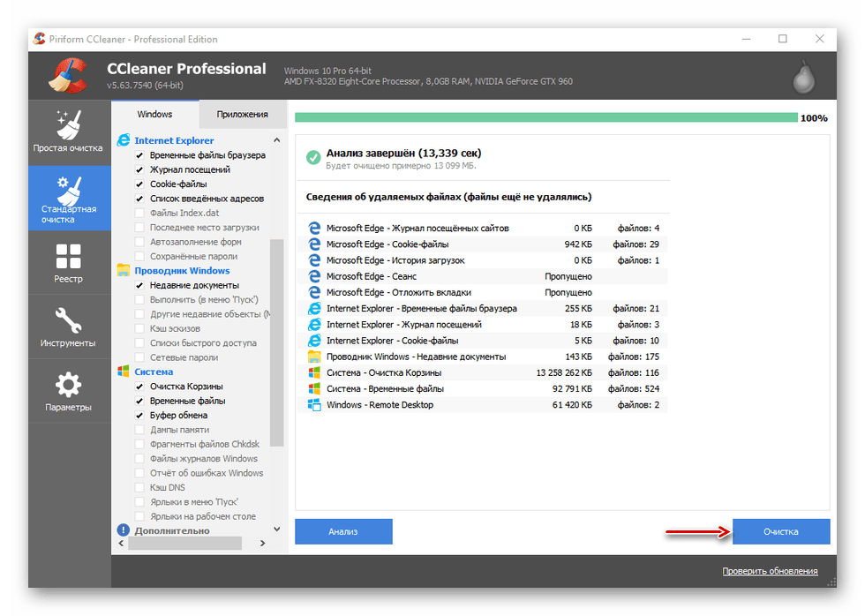This screenshot has width=865, height=616.
Task: Click Edge icon for Отложить вкладки row
Action: 314,292
